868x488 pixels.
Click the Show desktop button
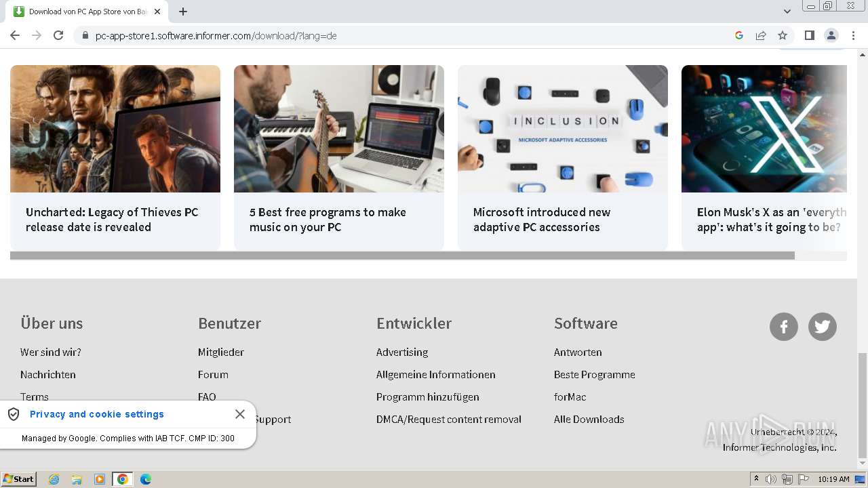[x=861, y=479]
